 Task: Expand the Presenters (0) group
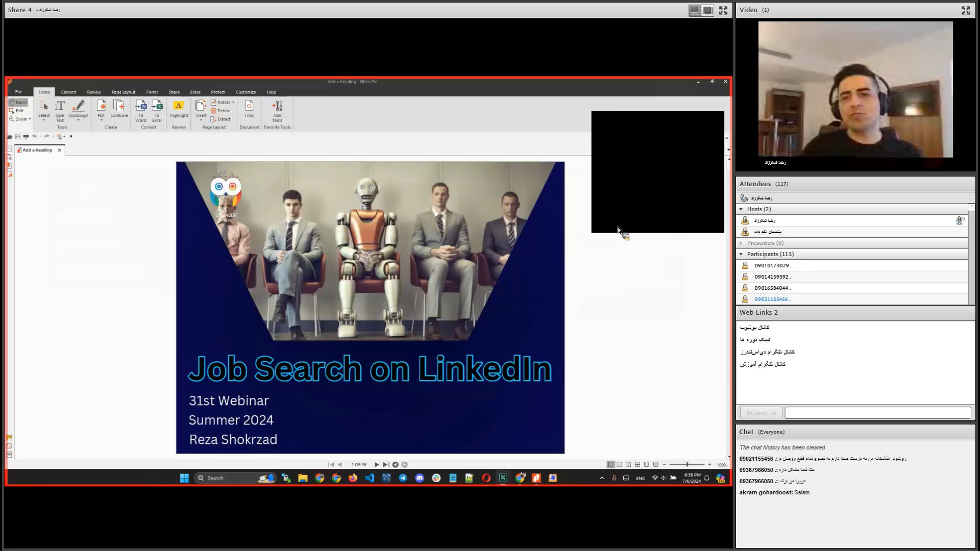(x=741, y=243)
